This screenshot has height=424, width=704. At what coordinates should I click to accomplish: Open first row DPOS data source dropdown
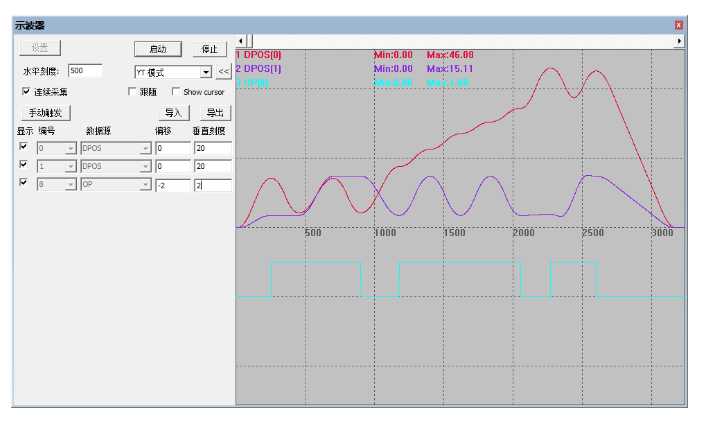click(x=145, y=148)
